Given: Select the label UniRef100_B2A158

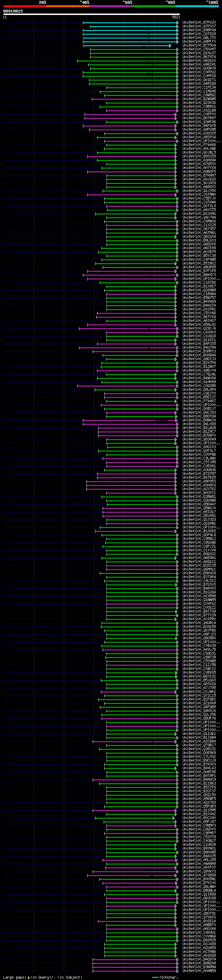Looking at the screenshot, I should [x=199, y=626].
